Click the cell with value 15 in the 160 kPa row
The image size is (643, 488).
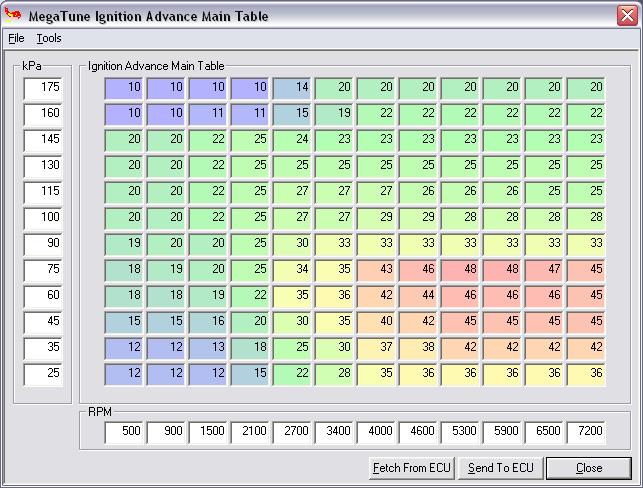pos(292,114)
